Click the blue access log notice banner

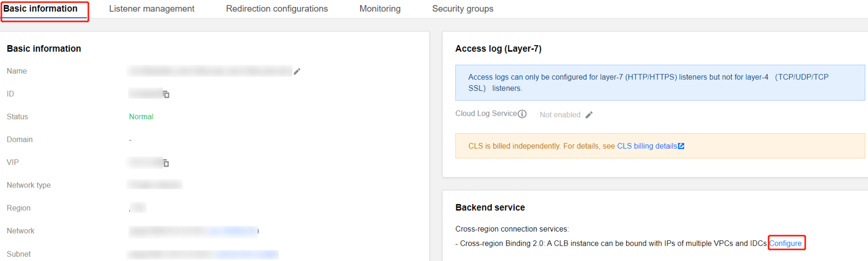(659, 83)
